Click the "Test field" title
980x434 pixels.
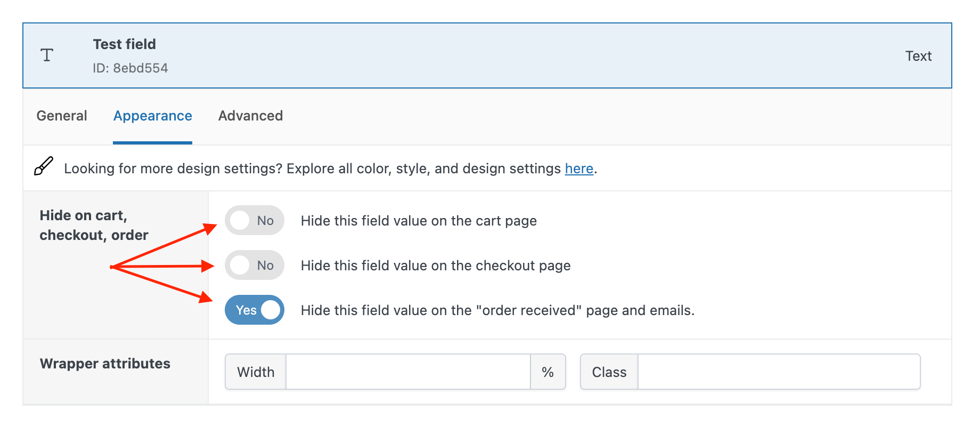tap(124, 44)
